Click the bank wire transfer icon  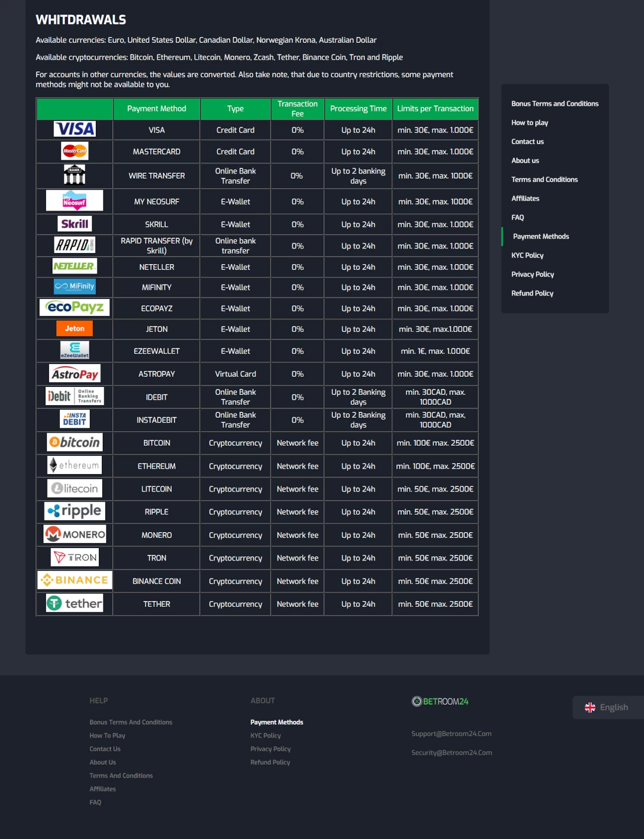click(74, 175)
